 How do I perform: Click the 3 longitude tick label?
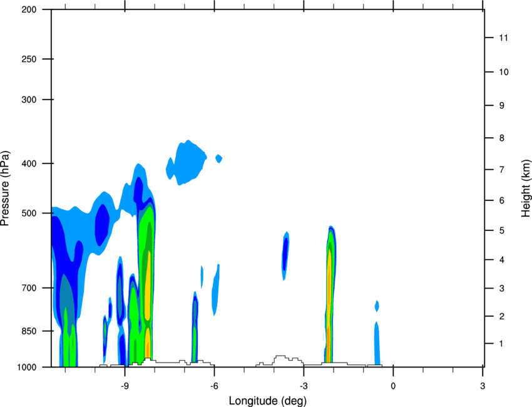(x=483, y=386)
